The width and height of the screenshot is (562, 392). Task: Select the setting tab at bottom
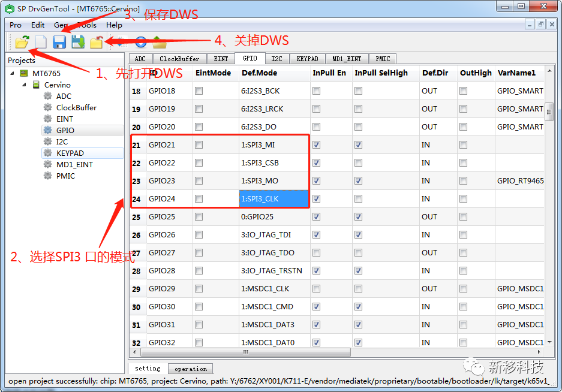tap(148, 368)
